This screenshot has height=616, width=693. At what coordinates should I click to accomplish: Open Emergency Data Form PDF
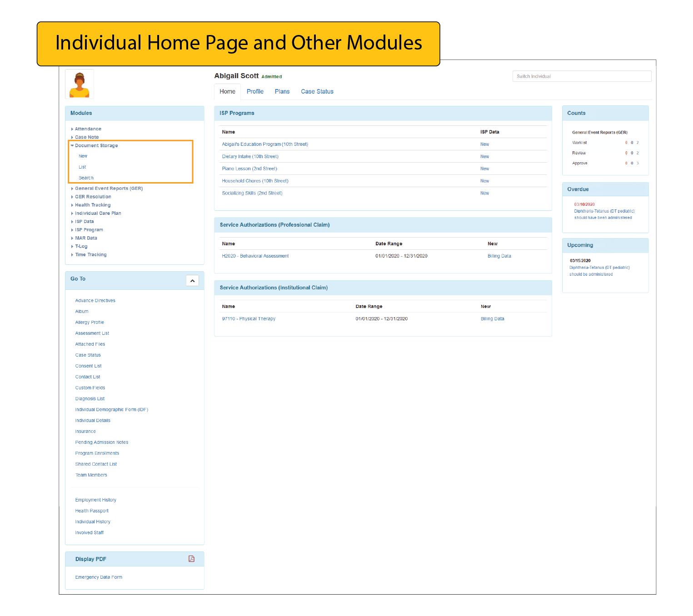point(99,577)
